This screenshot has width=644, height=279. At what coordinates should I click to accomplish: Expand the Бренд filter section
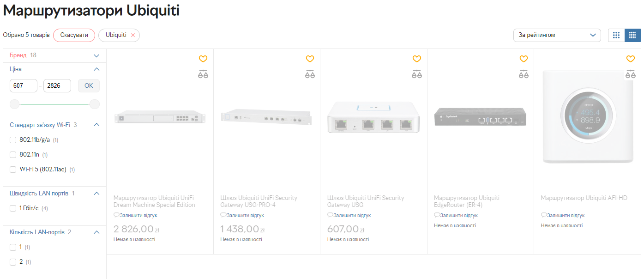click(x=96, y=55)
